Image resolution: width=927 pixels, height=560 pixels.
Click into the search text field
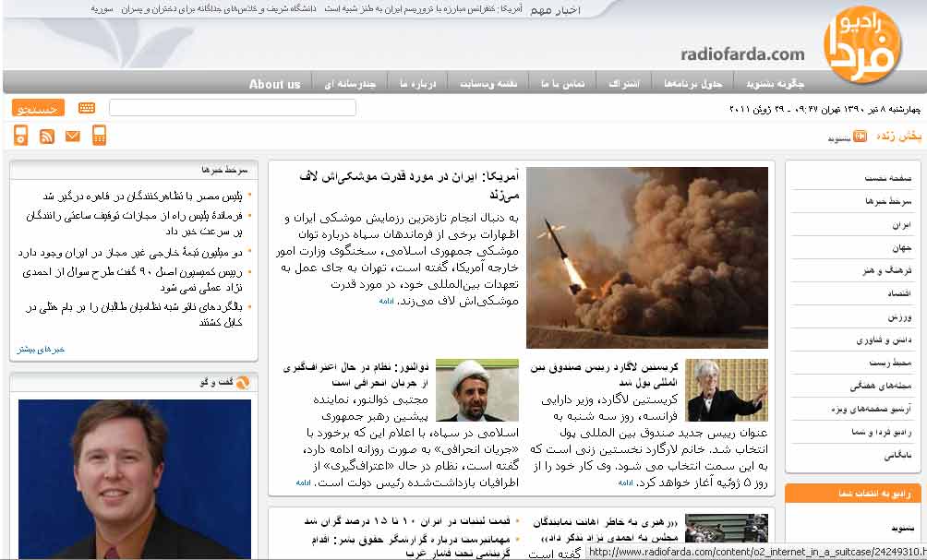232,108
